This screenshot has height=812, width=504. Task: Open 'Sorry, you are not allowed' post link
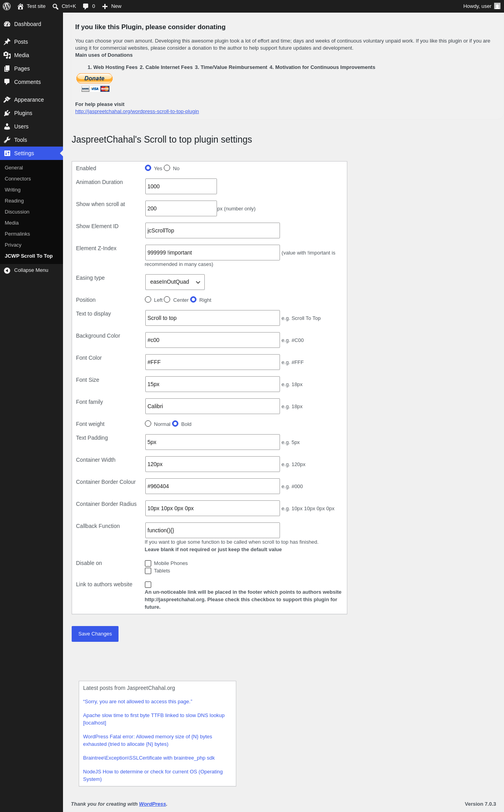[x=138, y=702]
